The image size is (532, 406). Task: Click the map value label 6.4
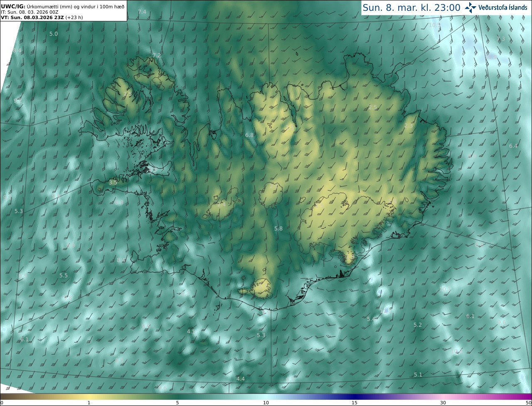click(514, 146)
